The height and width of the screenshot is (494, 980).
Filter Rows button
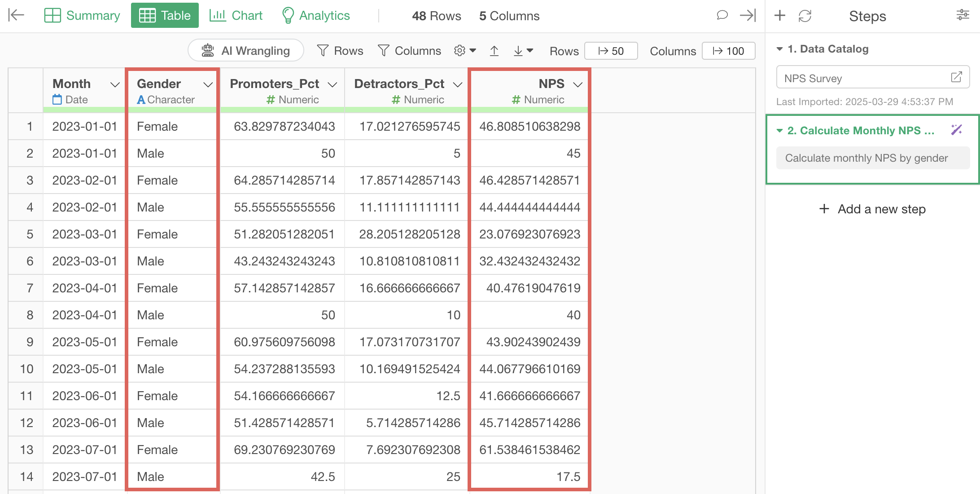(x=340, y=51)
